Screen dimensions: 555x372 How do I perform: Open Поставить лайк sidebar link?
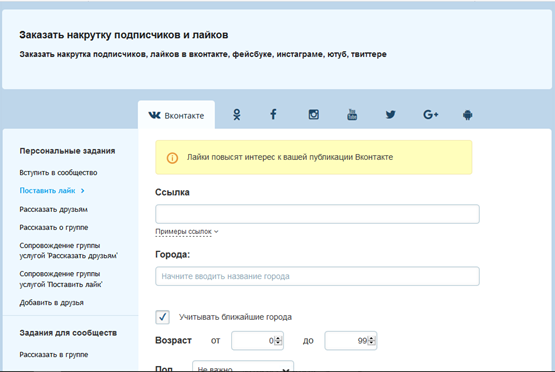coord(47,191)
